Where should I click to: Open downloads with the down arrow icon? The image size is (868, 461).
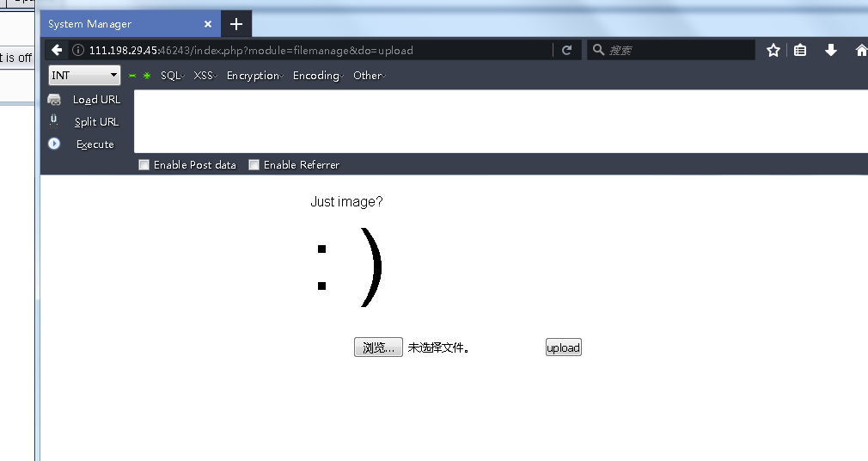830,51
